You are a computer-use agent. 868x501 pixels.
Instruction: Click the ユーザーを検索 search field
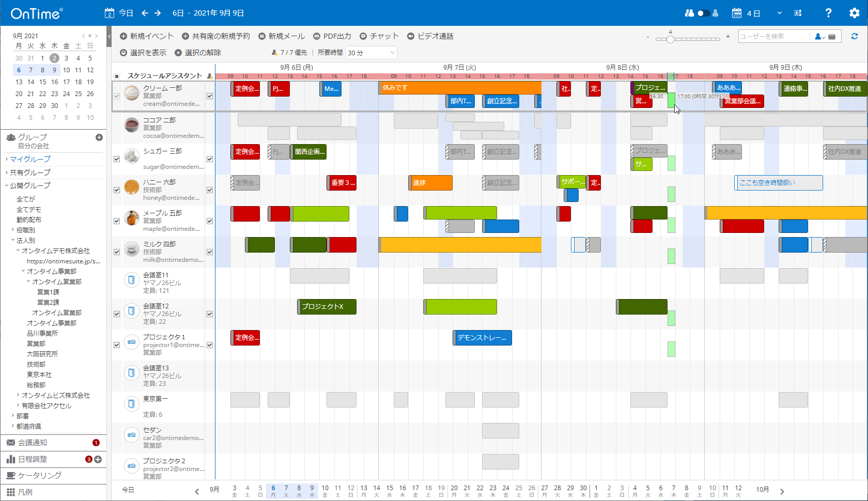point(773,36)
